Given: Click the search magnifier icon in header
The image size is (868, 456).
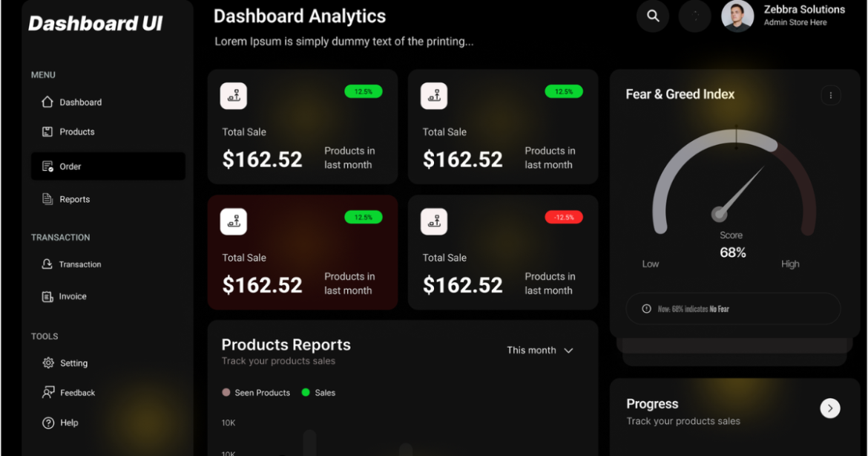Looking at the screenshot, I should tap(653, 16).
